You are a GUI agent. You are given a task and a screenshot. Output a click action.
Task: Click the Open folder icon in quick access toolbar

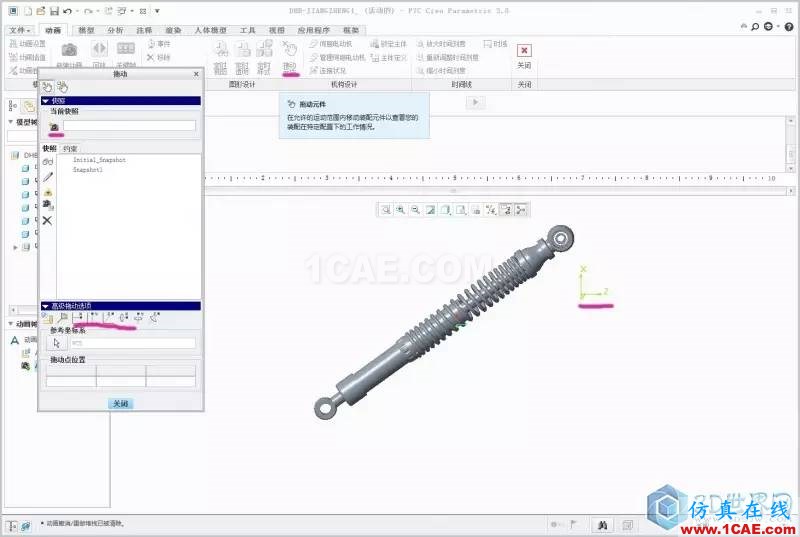[x=41, y=11]
